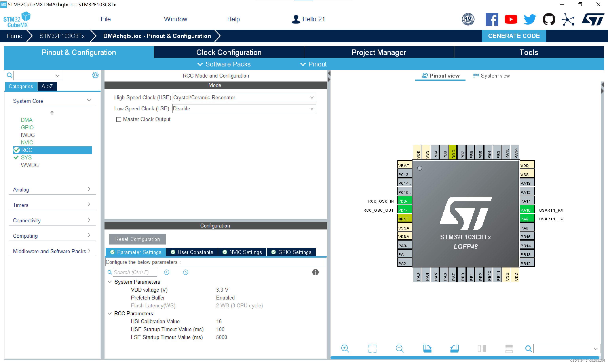Click the YouTube icon in header
This screenshot has height=364, width=608.
(x=511, y=19)
